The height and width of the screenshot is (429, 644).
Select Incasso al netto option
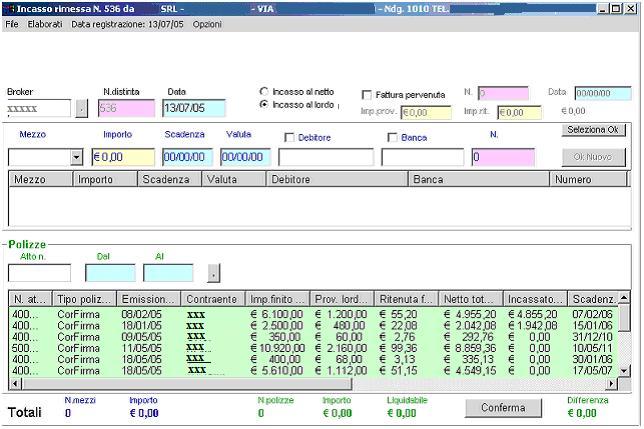pos(264,91)
